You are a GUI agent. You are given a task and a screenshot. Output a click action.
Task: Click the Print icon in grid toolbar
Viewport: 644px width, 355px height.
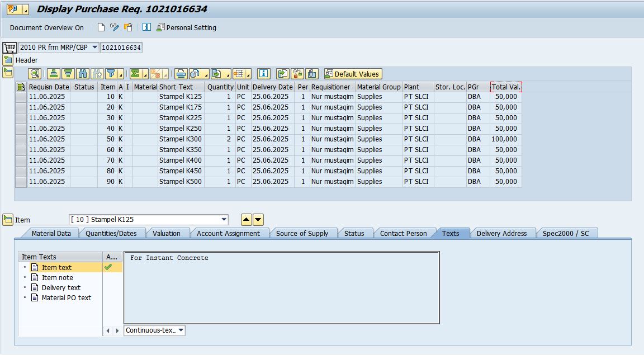tap(181, 74)
